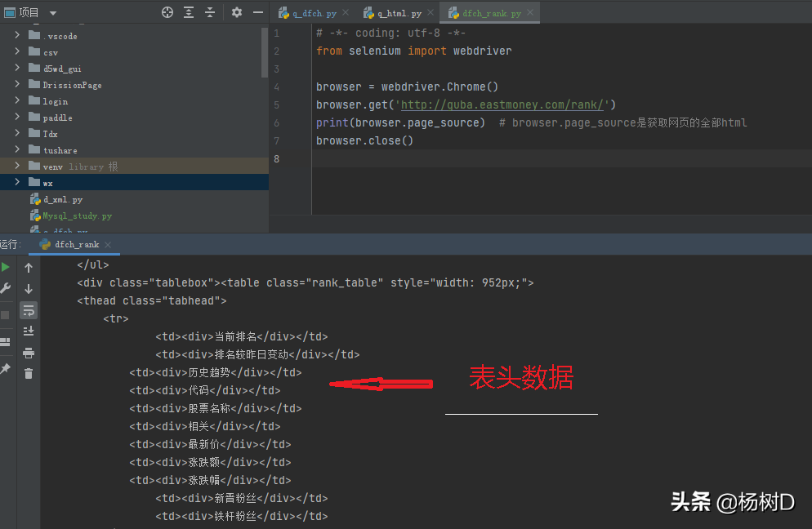Screen dimensions: 812x529
Task: Clear console output with the trash icon
Action: [x=29, y=373]
